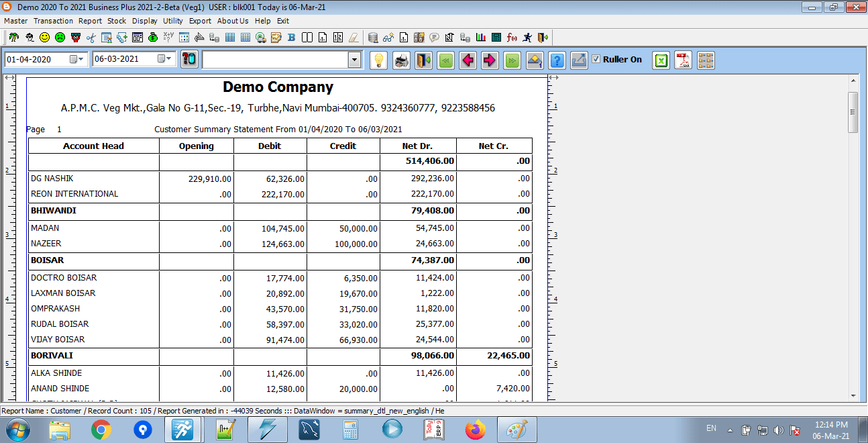Click the printer icon to print report
868x443 pixels.
tap(401, 60)
